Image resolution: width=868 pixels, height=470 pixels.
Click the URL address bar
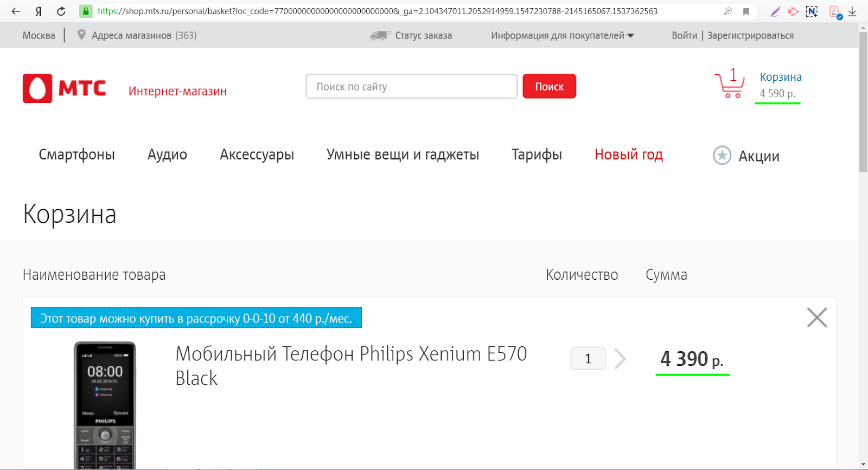[377, 11]
